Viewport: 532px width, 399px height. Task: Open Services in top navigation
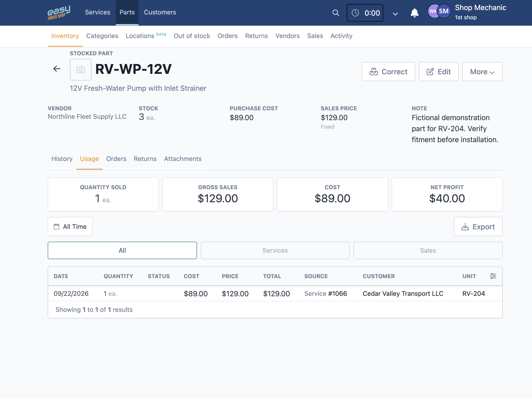click(97, 12)
